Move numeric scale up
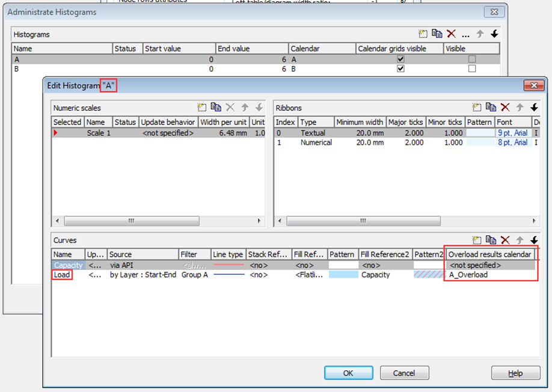 click(245, 108)
